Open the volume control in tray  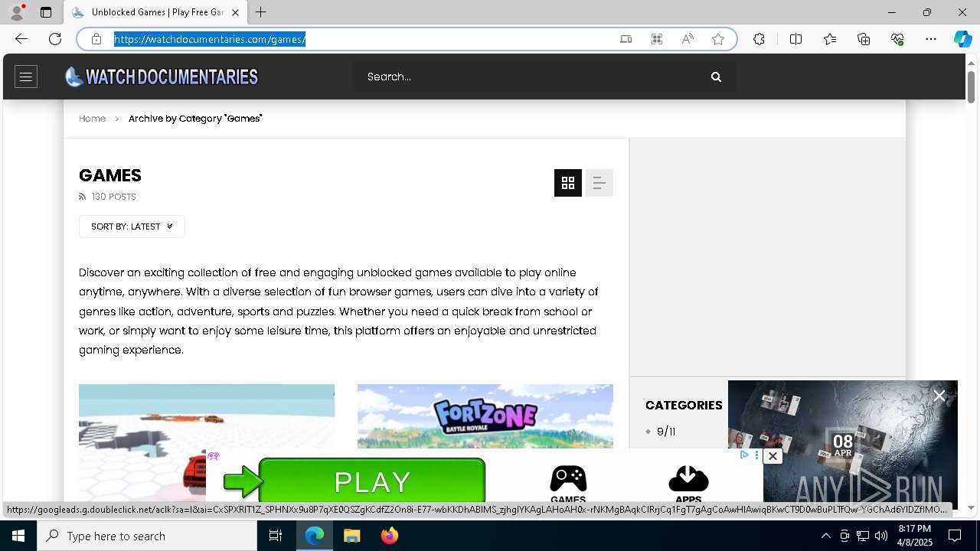coord(881,536)
